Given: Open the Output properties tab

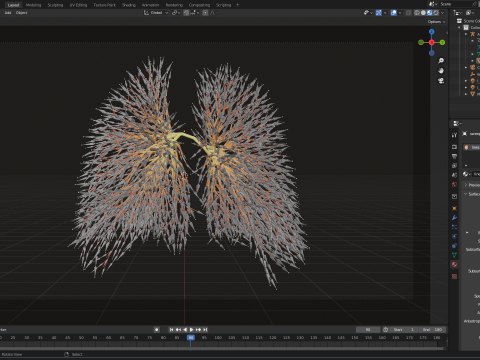Looking at the screenshot, I should [454, 156].
